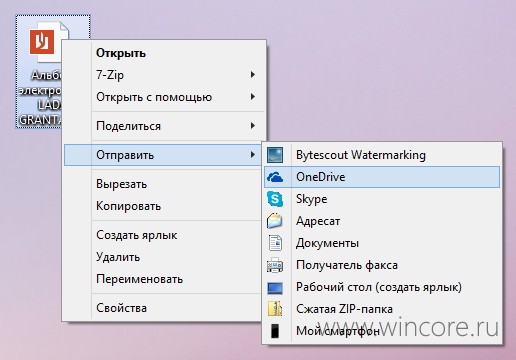This screenshot has height=360, width=516.
Task: Send file to Документы
Action: (382, 243)
